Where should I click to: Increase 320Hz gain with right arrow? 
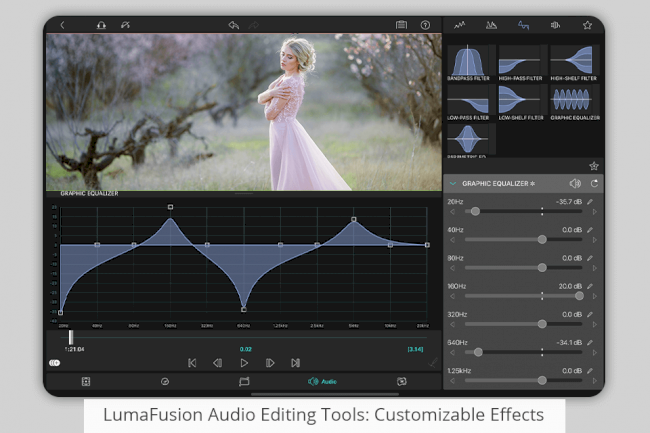click(x=595, y=324)
